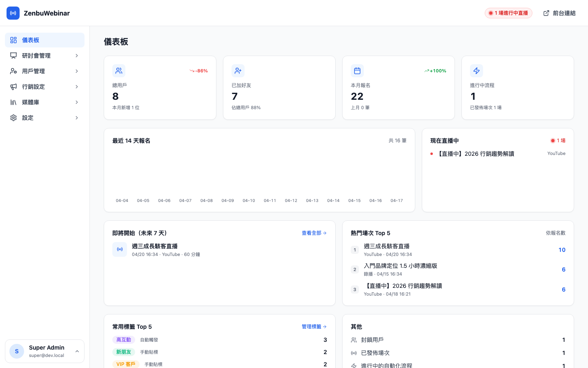This screenshot has width=588, height=368.
Task: Click the 封鎖用戶 icon in the 其他 panel
Action: tap(354, 340)
